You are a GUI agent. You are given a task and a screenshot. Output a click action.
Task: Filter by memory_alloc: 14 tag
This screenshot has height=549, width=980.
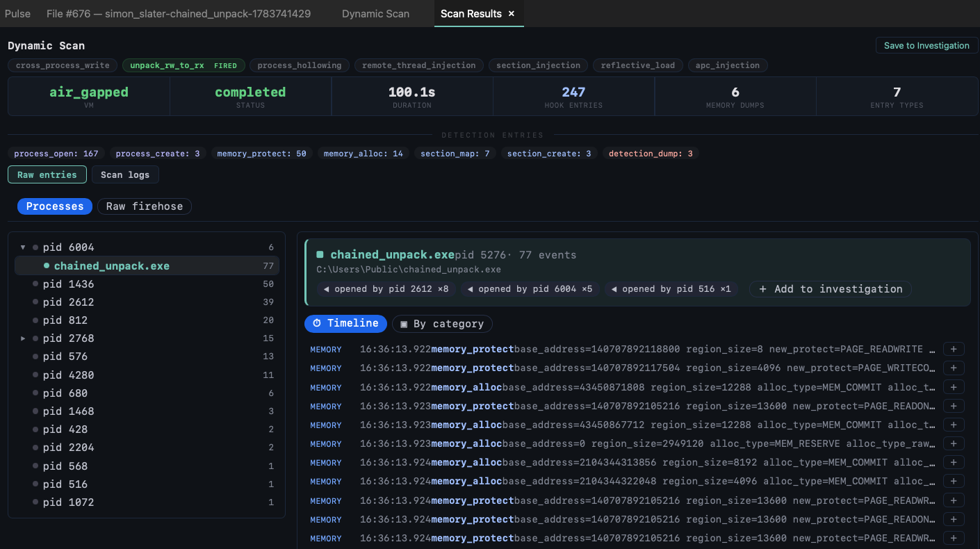(x=363, y=154)
